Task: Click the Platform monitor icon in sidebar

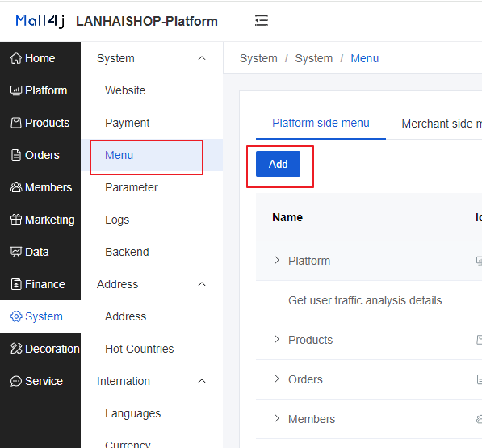Action: coord(16,90)
